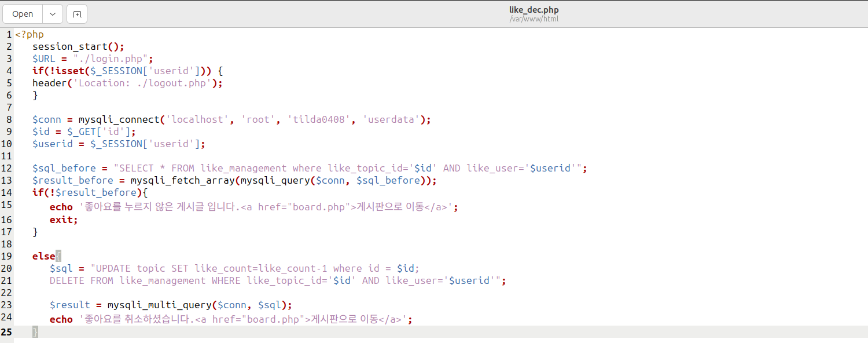The height and width of the screenshot is (343, 868).
Task: Click the if(!isset line 4
Action: tap(127, 71)
